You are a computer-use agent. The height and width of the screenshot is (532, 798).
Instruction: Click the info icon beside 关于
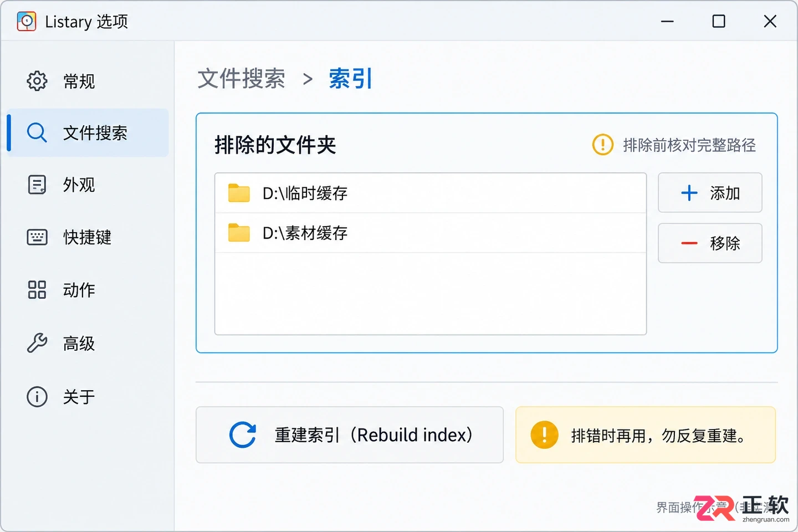37,396
